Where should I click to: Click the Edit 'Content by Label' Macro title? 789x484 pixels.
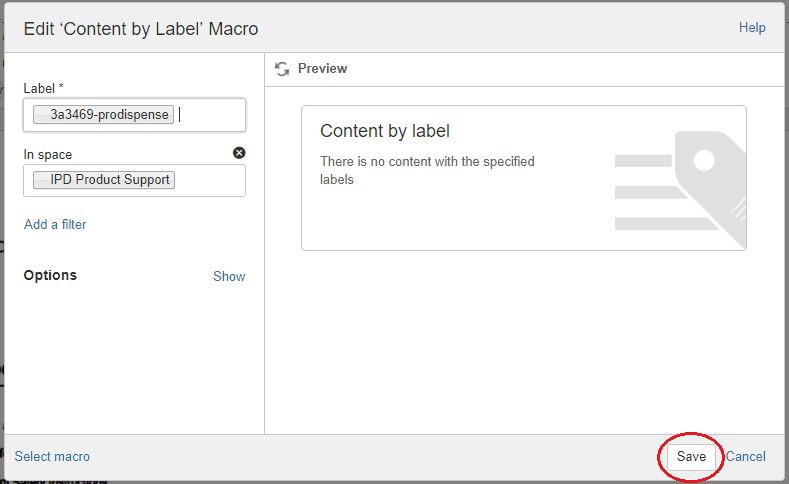pyautogui.click(x=141, y=29)
